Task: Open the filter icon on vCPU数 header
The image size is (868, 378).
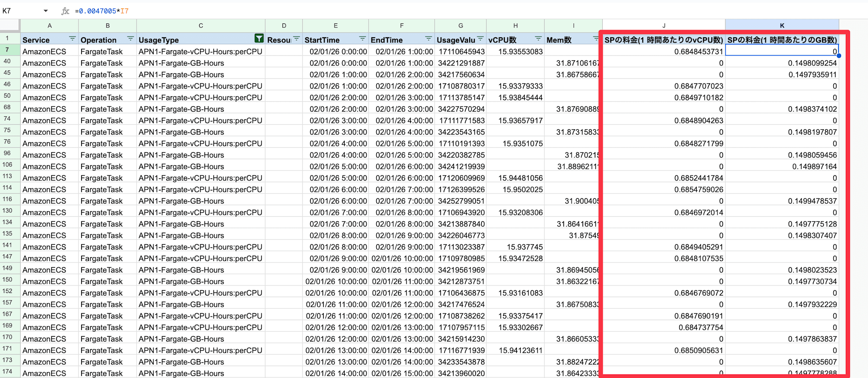Action: 538,39
